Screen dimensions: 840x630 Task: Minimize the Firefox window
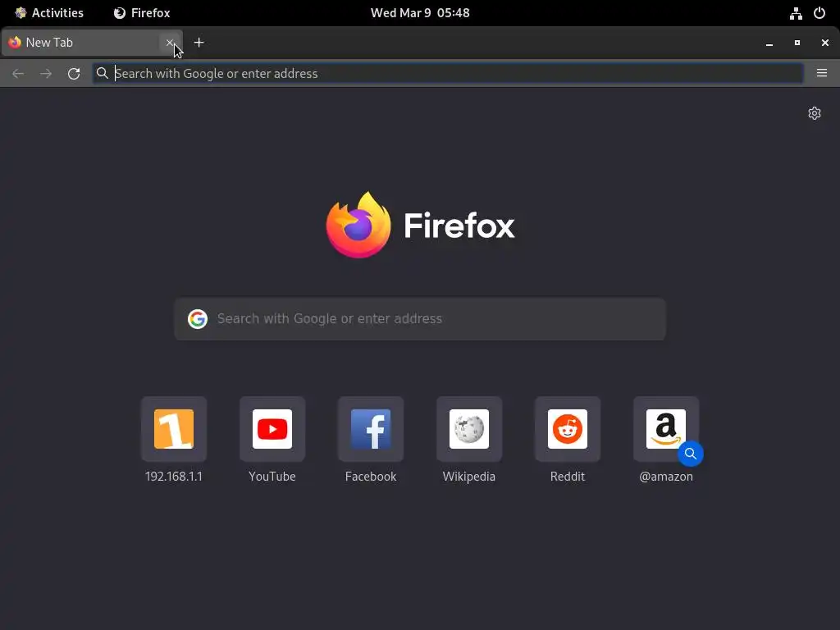[769, 43]
